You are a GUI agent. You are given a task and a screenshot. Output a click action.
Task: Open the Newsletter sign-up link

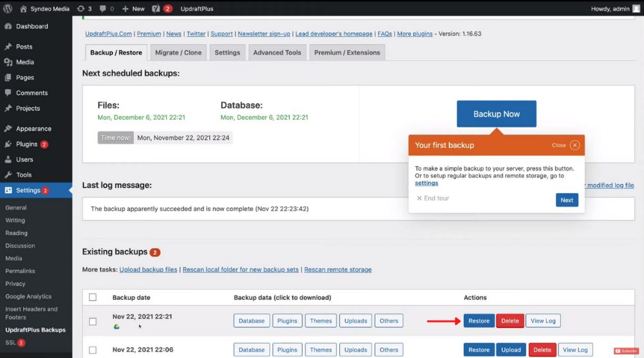[263, 33]
